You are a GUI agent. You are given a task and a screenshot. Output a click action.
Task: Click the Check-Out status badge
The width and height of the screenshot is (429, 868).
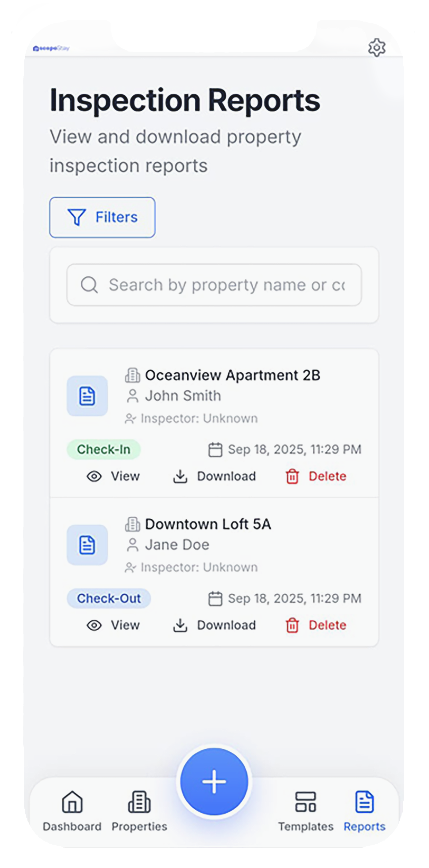(x=109, y=598)
